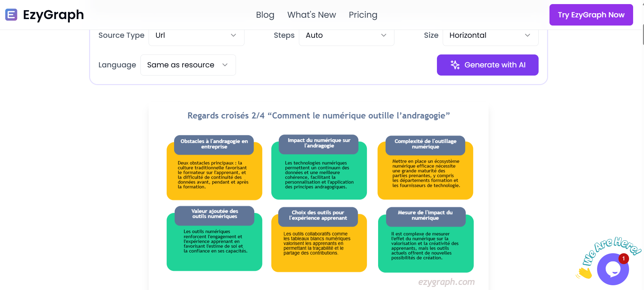The width and height of the screenshot is (644, 290).
Task: Navigate to Pricing
Action: pyautogui.click(x=363, y=15)
